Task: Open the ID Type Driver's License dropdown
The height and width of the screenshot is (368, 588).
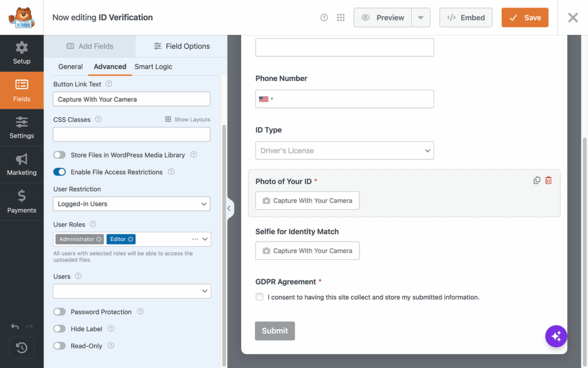Action: click(345, 151)
